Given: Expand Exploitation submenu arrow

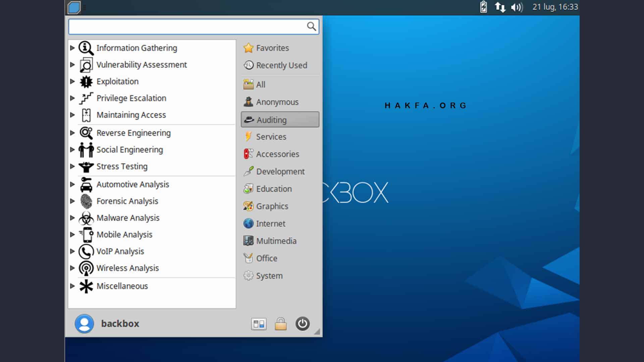Looking at the screenshot, I should pyautogui.click(x=72, y=81).
